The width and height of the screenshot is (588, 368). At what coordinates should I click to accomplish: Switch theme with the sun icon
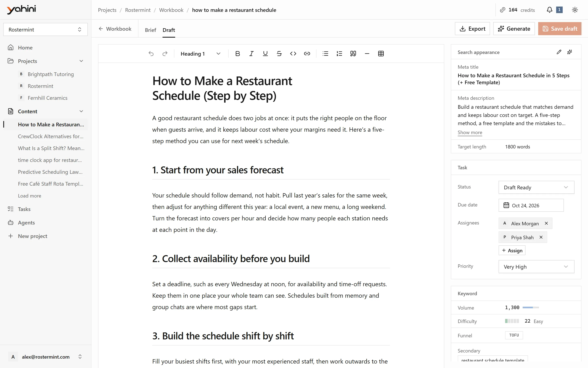tap(575, 10)
